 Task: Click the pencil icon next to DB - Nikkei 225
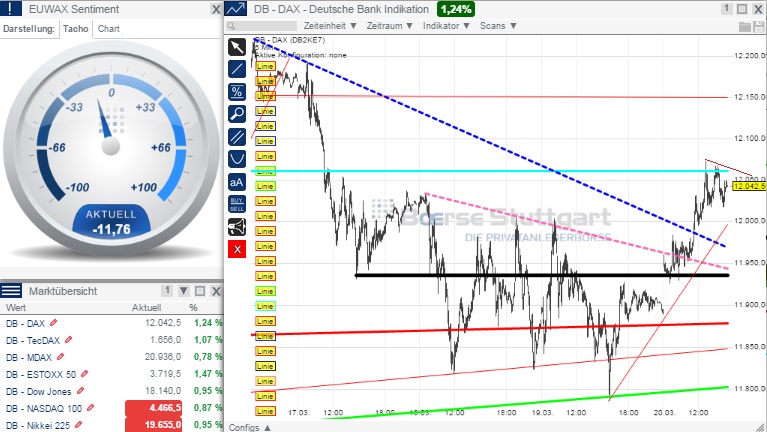78,425
